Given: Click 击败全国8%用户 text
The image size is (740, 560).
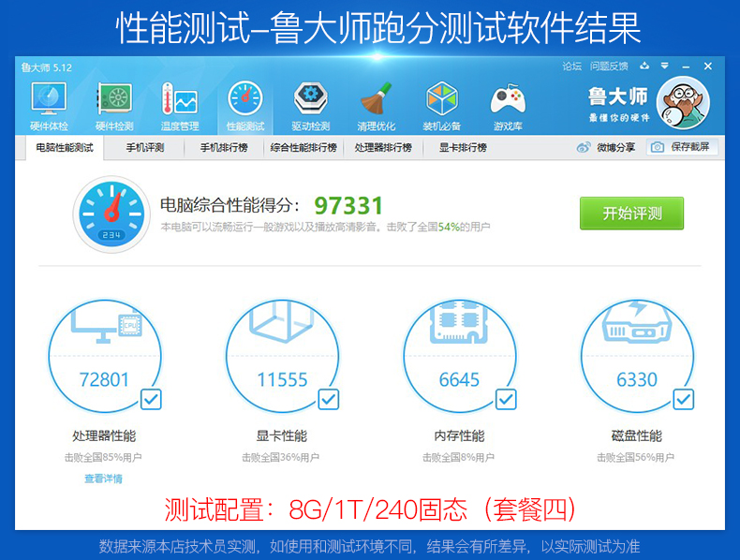Looking at the screenshot, I should (x=458, y=457).
